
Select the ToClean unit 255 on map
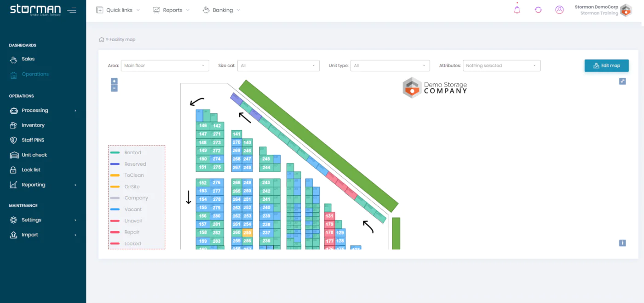[x=247, y=233]
